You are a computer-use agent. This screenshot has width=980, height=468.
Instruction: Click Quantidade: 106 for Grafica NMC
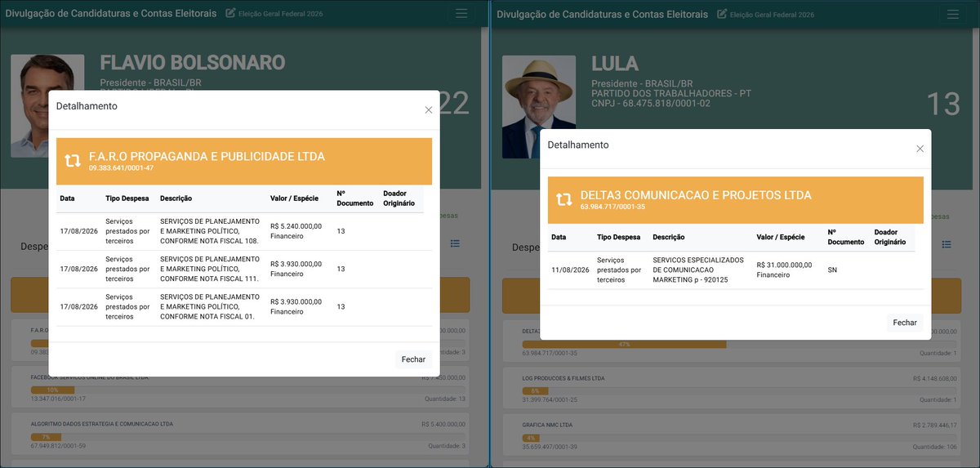tap(935, 446)
